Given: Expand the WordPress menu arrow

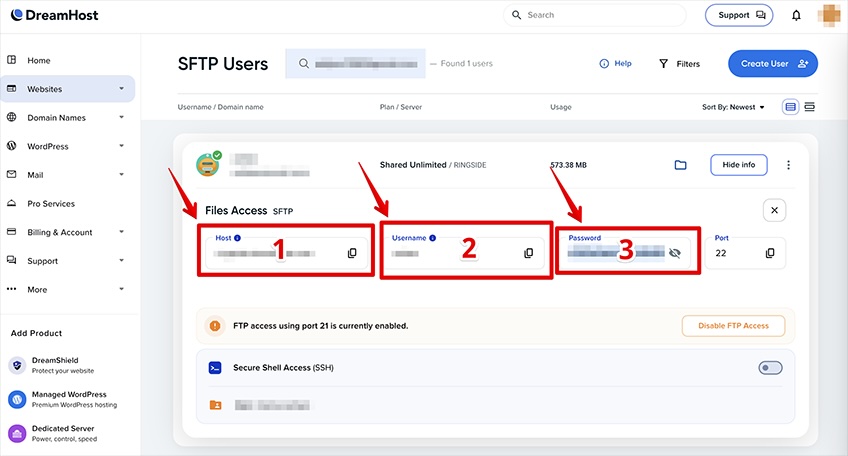Looking at the screenshot, I should point(121,146).
